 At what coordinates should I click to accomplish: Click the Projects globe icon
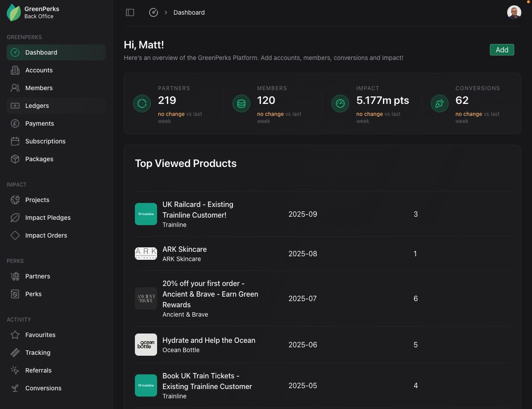click(x=15, y=200)
